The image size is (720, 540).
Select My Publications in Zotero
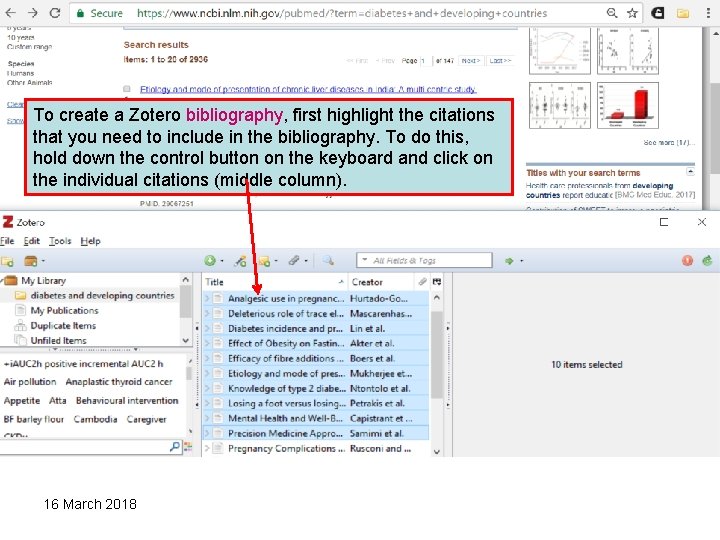64,311
